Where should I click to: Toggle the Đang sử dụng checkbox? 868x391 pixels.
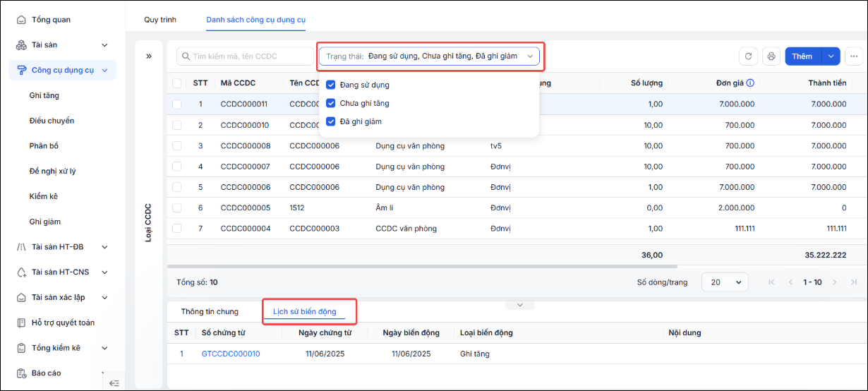click(330, 85)
